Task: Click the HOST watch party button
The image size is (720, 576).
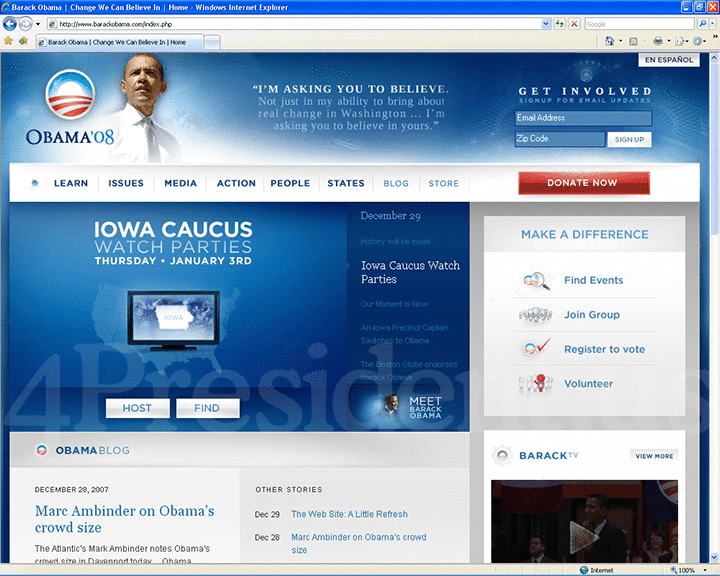Action: 137,408
